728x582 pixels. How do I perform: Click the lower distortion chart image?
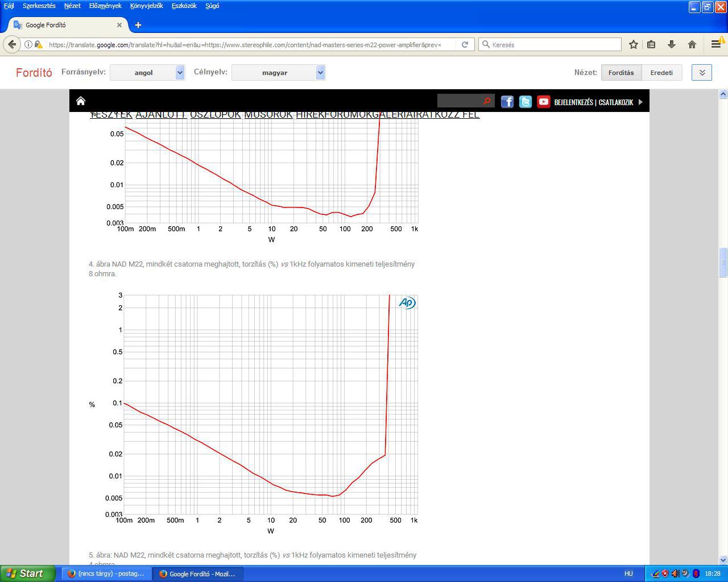tap(254, 414)
